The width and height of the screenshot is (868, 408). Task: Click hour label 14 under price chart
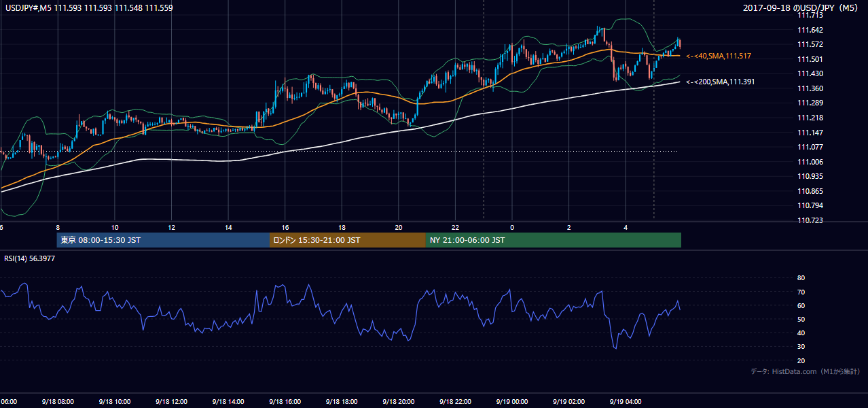pyautogui.click(x=228, y=228)
